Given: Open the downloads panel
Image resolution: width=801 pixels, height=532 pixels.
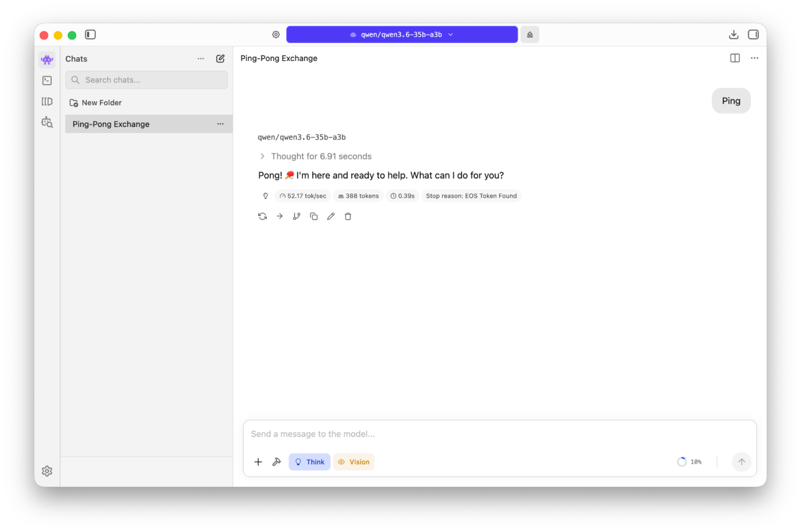Looking at the screenshot, I should pos(734,35).
